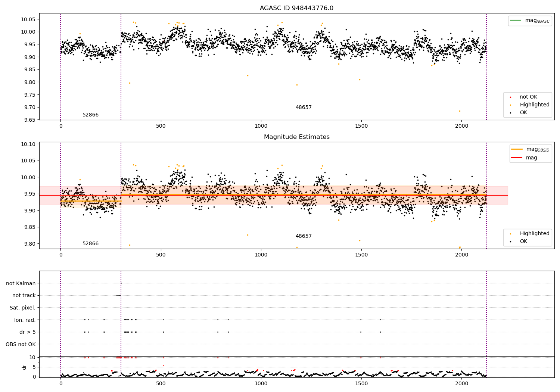Click the 'dr' y-axis label
560x392 pixels.
(24, 367)
